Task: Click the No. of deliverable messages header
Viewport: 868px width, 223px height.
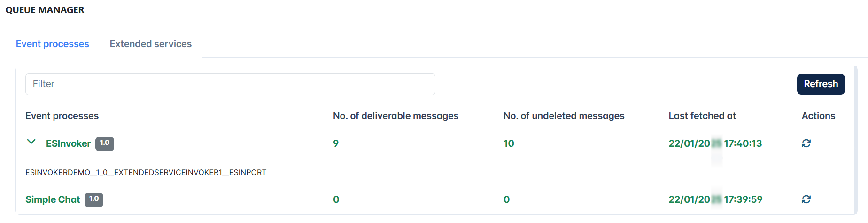Action: point(395,116)
